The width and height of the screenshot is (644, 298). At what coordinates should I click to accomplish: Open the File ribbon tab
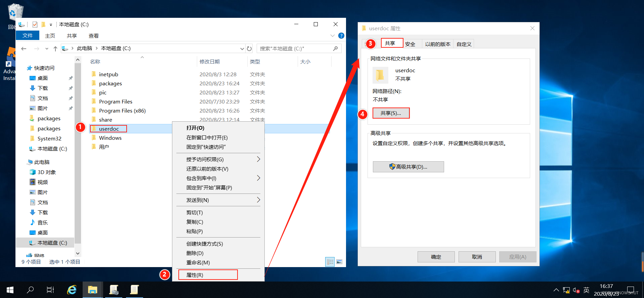coord(28,36)
